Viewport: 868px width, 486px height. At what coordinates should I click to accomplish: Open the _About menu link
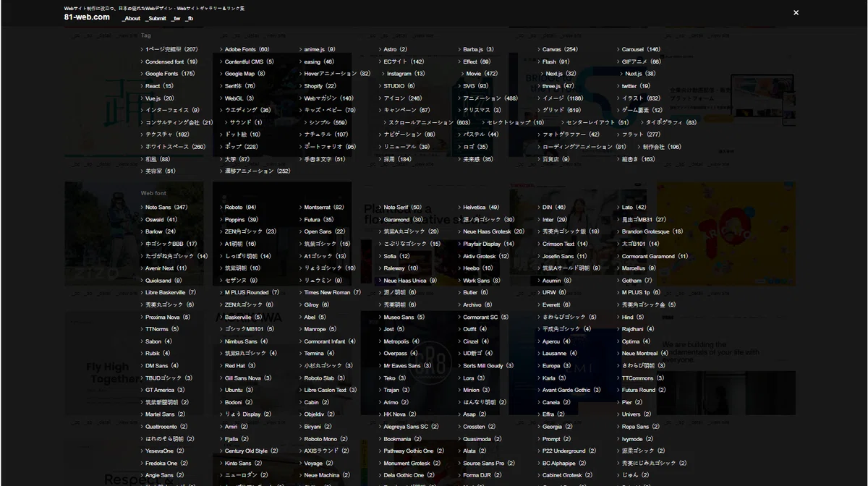click(131, 18)
